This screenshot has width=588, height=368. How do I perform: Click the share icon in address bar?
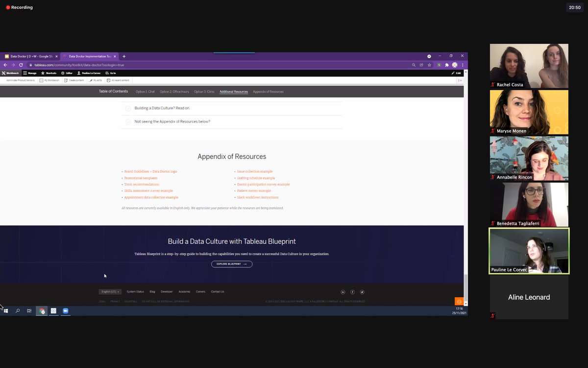(421, 65)
